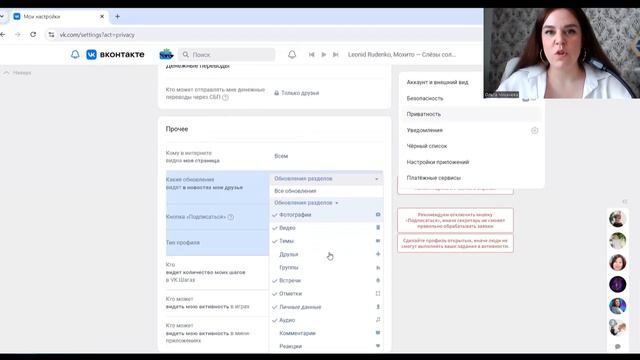Click the chat bubble icon below participant avatars
This screenshot has width=640, height=360.
618,347
